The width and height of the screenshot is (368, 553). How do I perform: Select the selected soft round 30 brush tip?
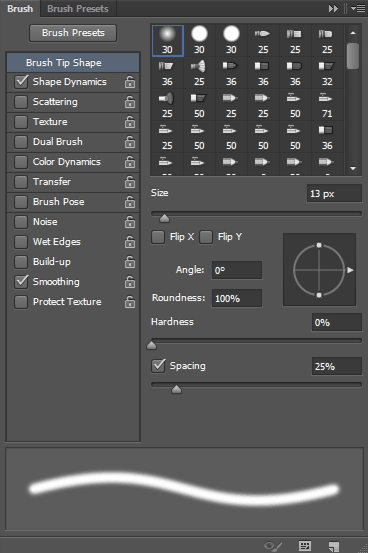[x=168, y=41]
